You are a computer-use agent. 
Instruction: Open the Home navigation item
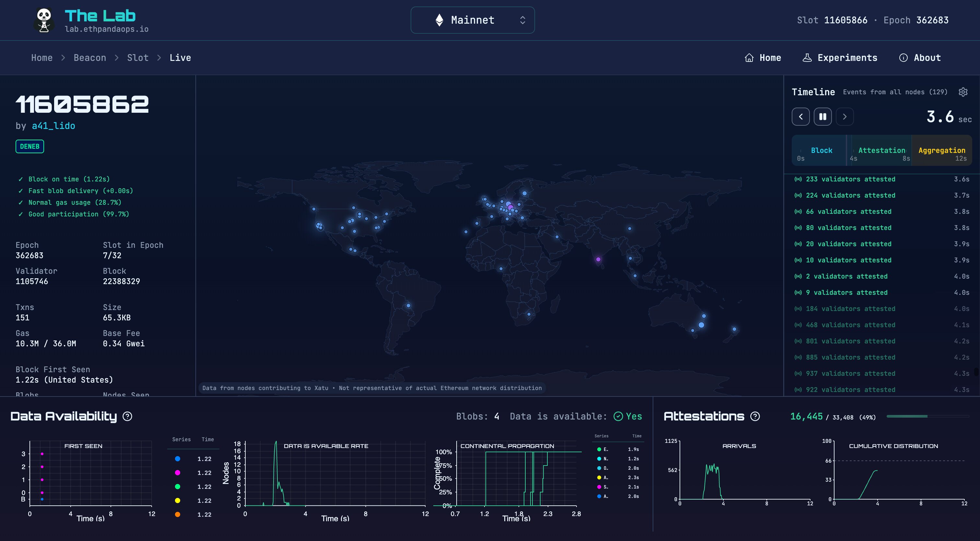pos(763,58)
